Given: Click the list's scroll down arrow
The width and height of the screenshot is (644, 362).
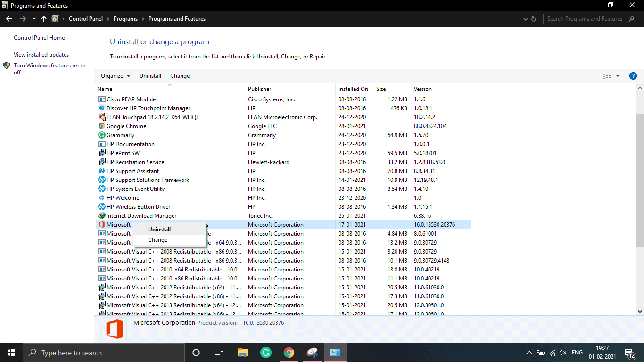Looking at the screenshot, I should click(640, 312).
